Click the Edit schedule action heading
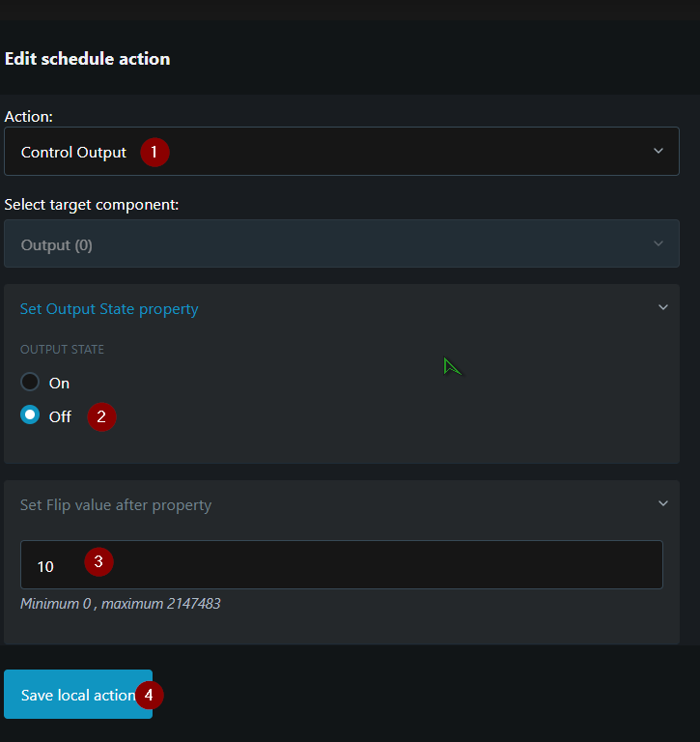 pyautogui.click(x=87, y=59)
